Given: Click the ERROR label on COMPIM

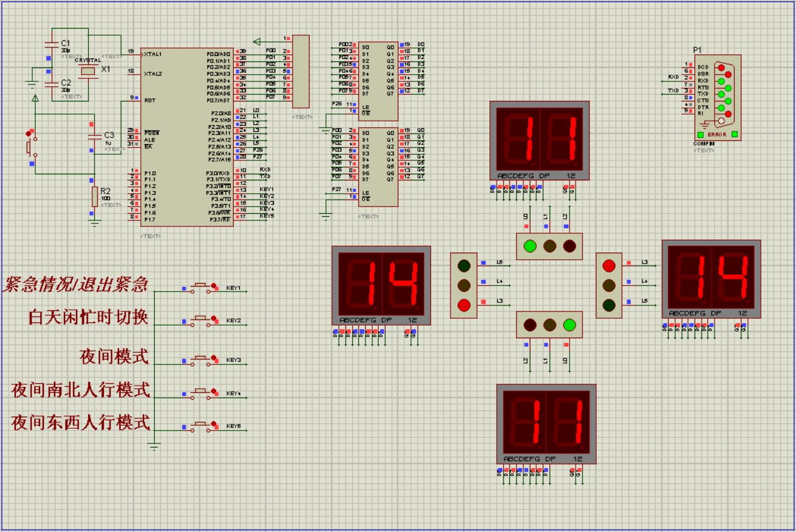Looking at the screenshot, I should 717,134.
